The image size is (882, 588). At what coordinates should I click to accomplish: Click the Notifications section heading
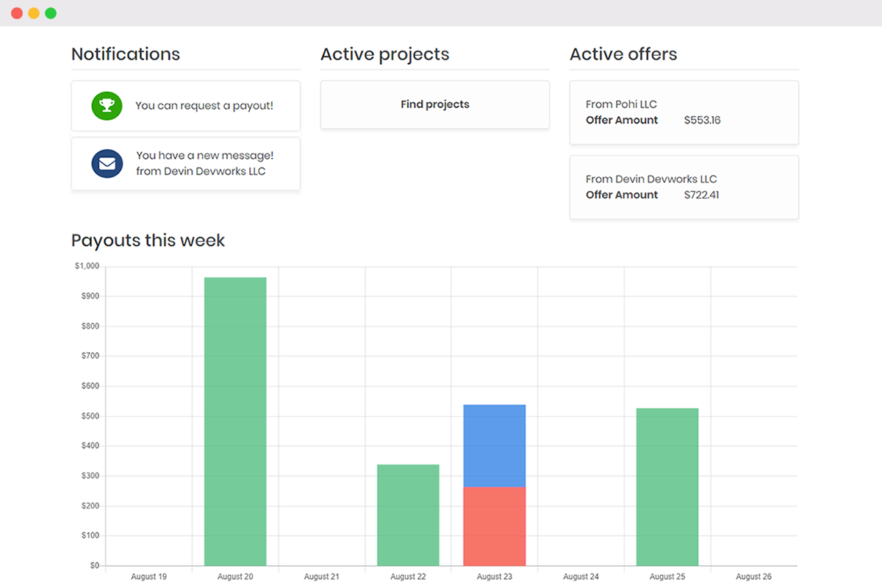pyautogui.click(x=126, y=54)
